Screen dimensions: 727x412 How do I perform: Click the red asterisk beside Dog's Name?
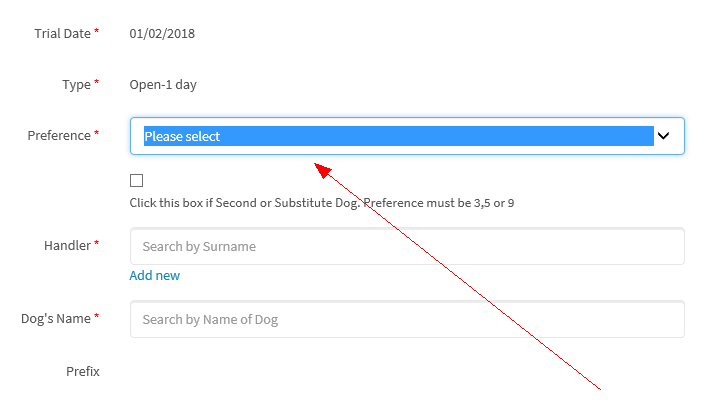[96, 316]
